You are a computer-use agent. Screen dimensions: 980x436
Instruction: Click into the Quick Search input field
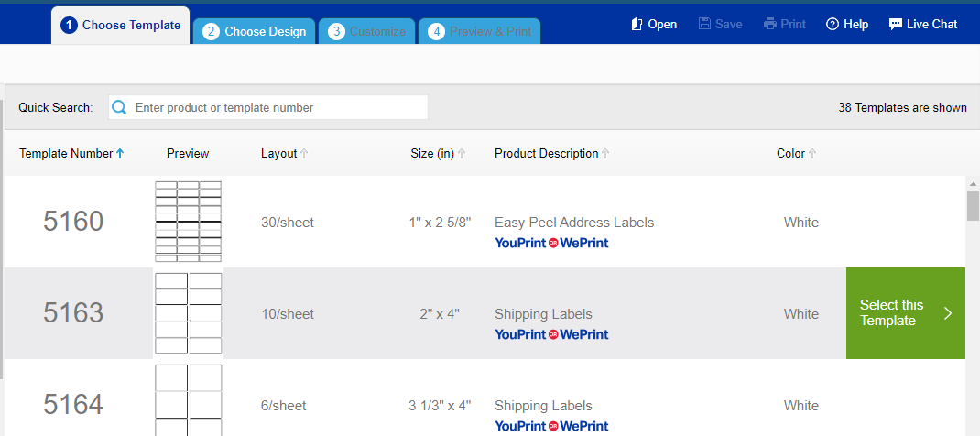[x=268, y=107]
